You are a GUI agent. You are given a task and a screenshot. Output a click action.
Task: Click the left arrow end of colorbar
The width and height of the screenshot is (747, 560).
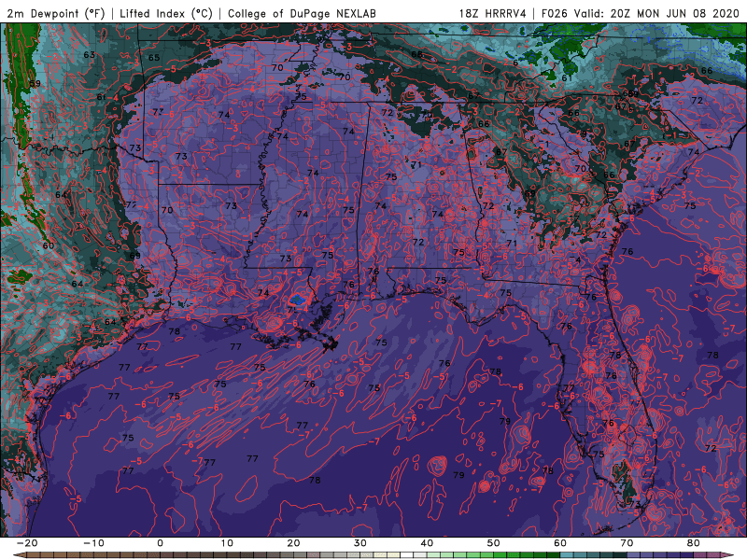coord(19,555)
